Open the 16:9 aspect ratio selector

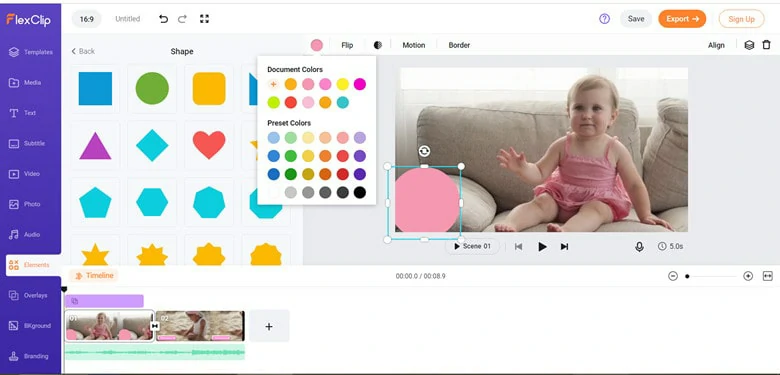[x=87, y=19]
